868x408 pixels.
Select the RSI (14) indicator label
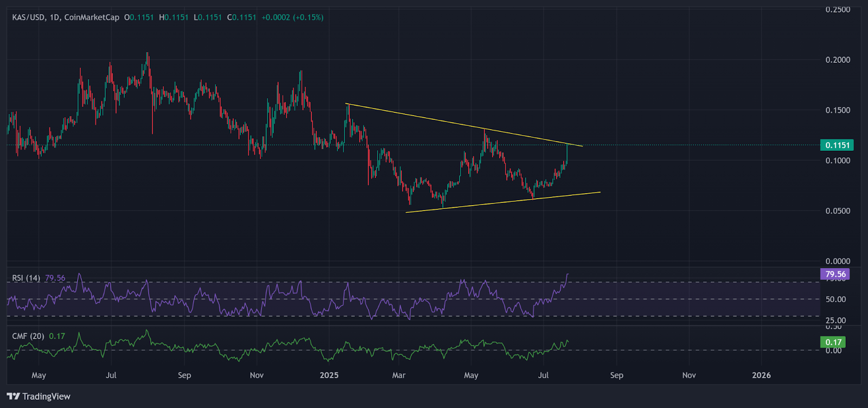click(26, 278)
